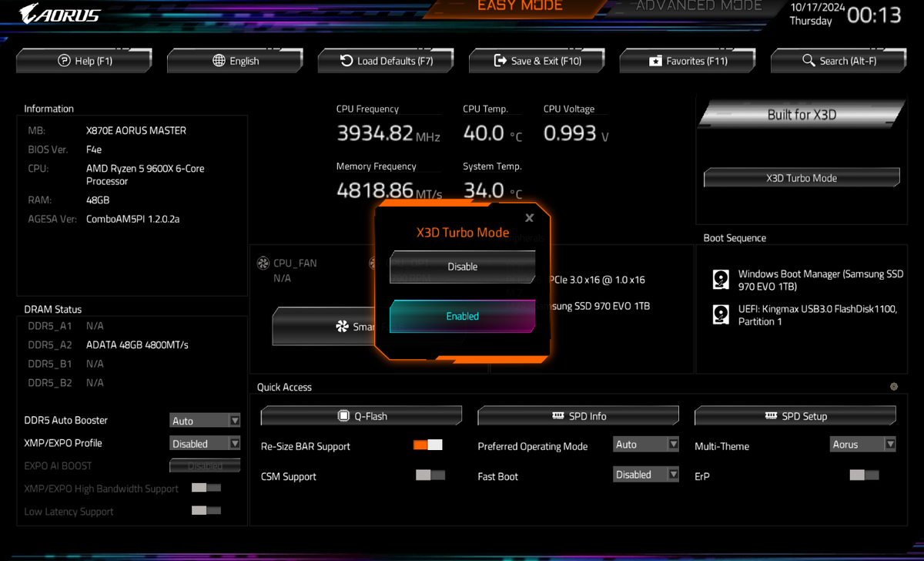Toggle Re-Size BAR Support switch
The width and height of the screenshot is (924, 561).
click(428, 445)
